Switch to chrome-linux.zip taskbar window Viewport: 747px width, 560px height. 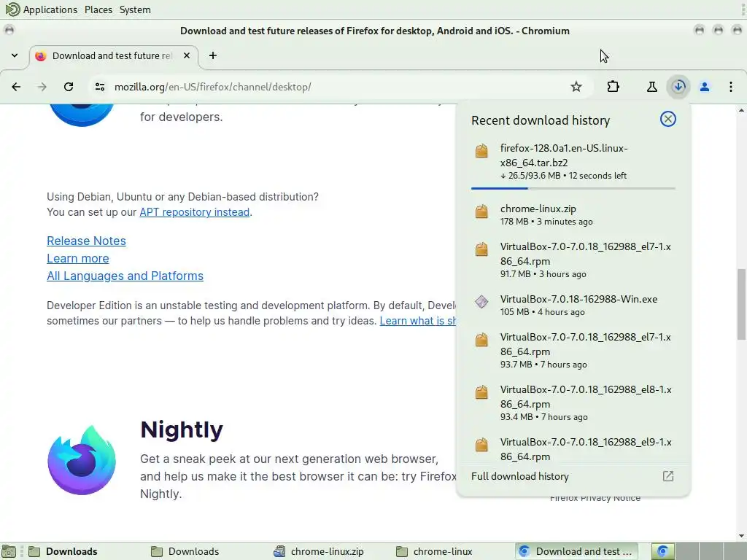click(330, 551)
